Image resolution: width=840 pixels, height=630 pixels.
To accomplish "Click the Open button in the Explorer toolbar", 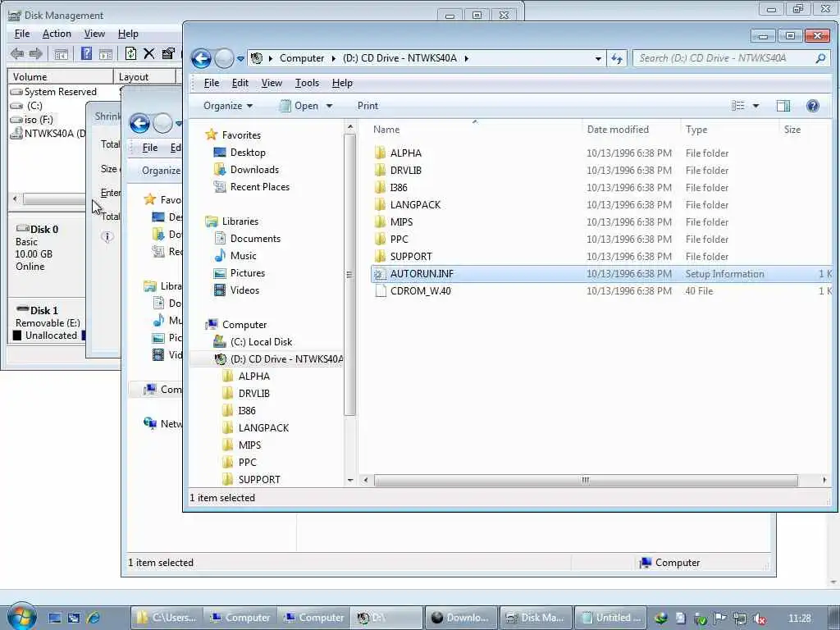I will (x=299, y=106).
